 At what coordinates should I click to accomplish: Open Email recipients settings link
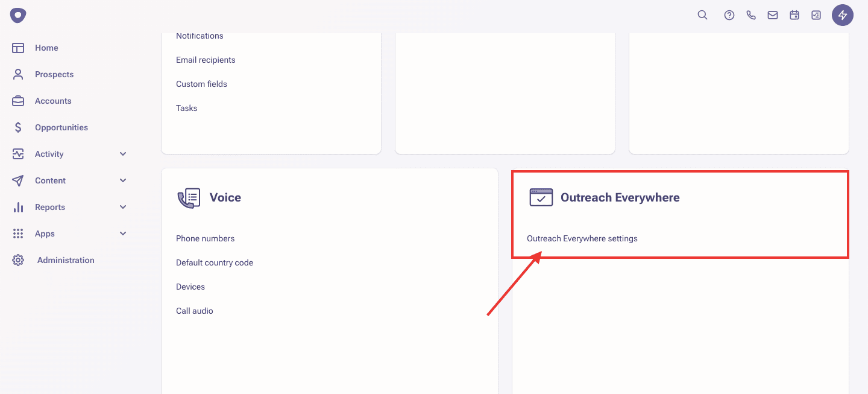206,60
